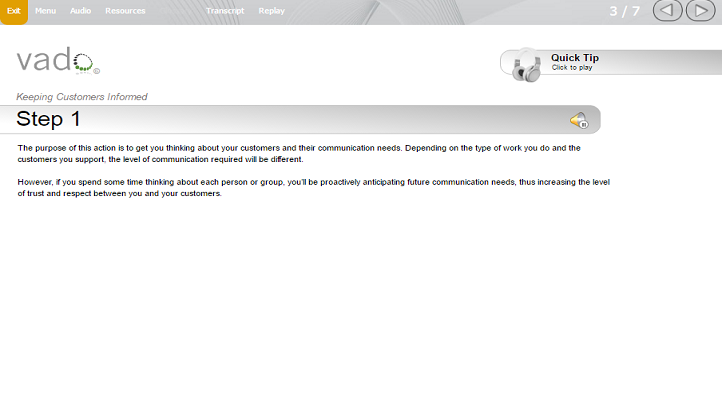Click the paragraph starting 'However, if you spend'
Image resolution: width=722 pixels, height=405 pixels.
pos(314,188)
